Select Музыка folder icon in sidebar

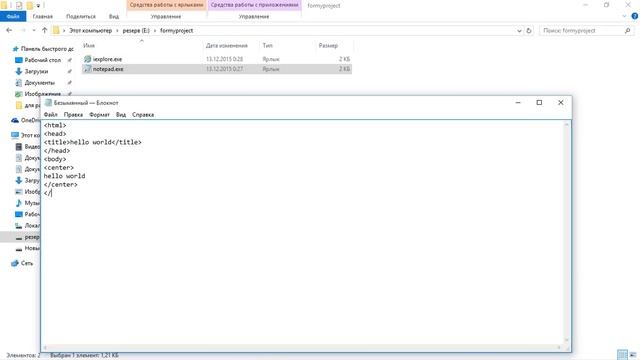[x=19, y=203]
